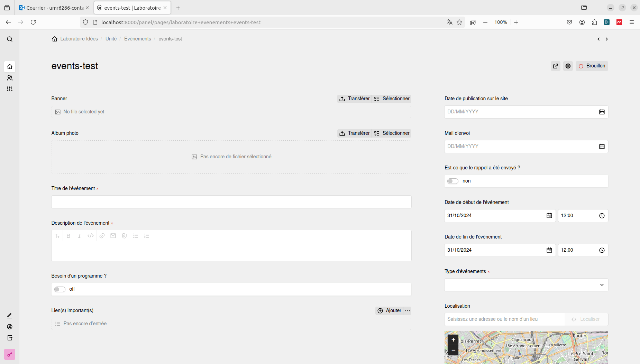Zoom in on the map
The width and height of the screenshot is (640, 364).
(453, 340)
